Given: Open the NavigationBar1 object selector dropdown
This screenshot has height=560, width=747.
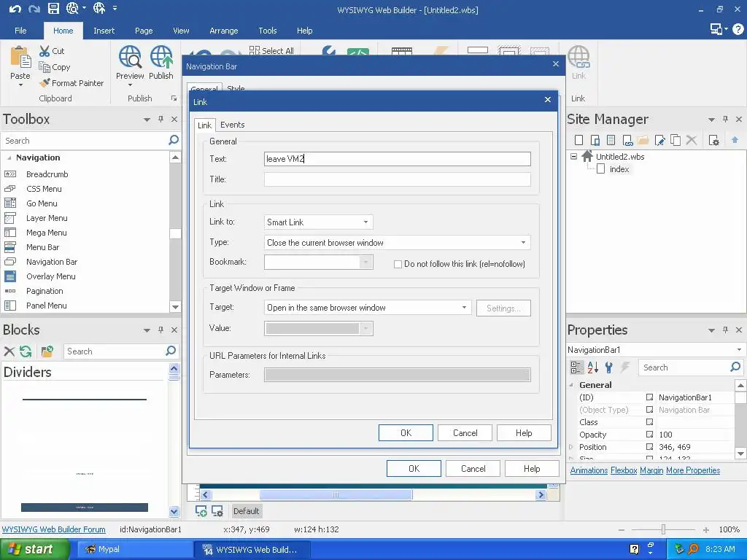Looking at the screenshot, I should pos(739,349).
